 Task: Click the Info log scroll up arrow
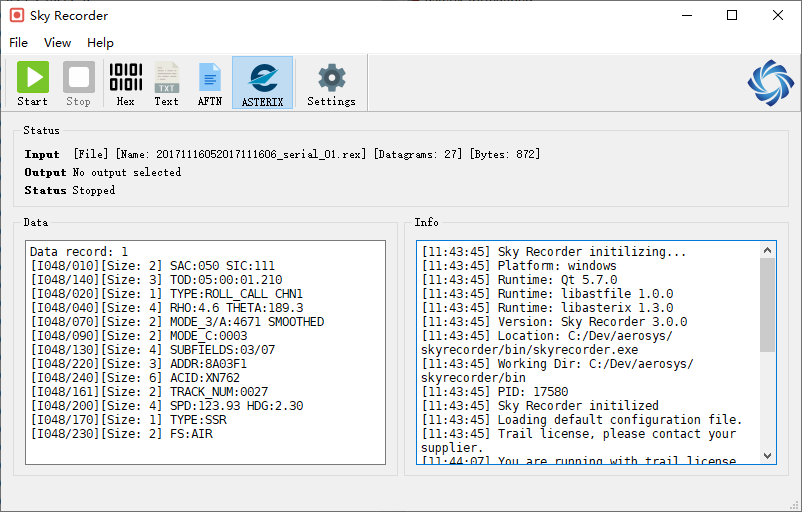point(767,250)
